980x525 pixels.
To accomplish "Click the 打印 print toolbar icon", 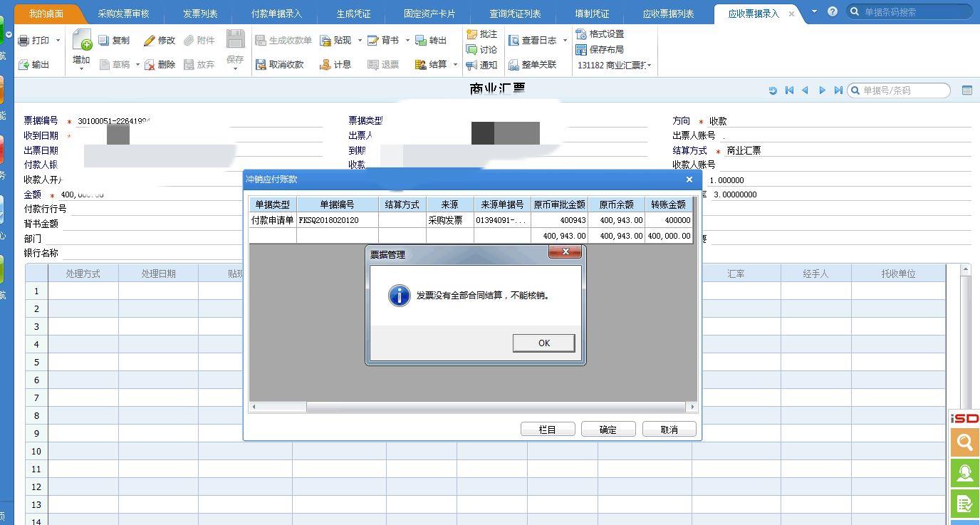I will click(24, 41).
